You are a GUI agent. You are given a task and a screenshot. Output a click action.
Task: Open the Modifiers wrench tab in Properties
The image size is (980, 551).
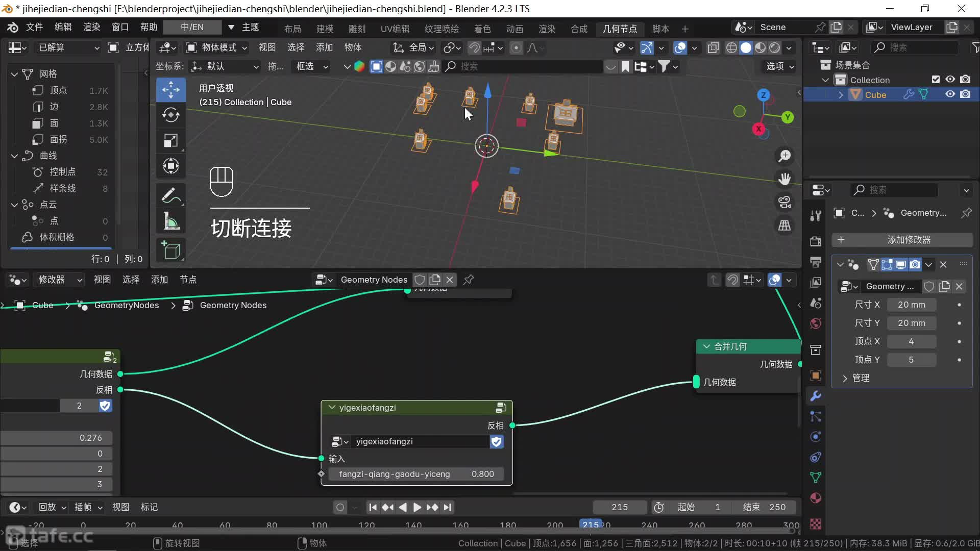pos(816,396)
